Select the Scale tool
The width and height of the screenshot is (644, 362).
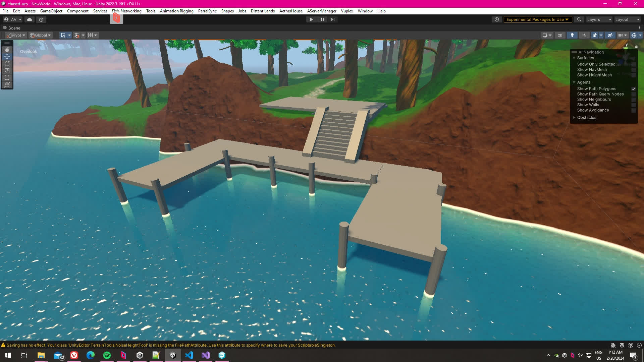[7, 71]
